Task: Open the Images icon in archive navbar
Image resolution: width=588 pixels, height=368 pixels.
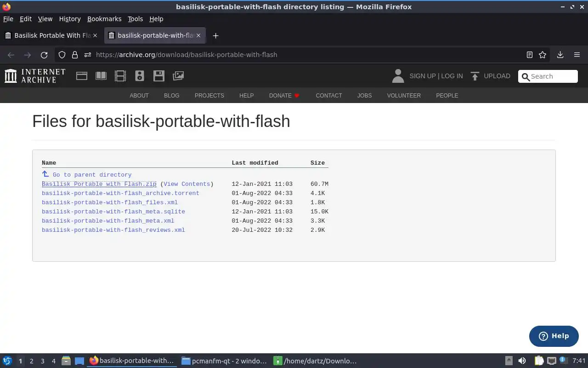Action: tap(178, 76)
